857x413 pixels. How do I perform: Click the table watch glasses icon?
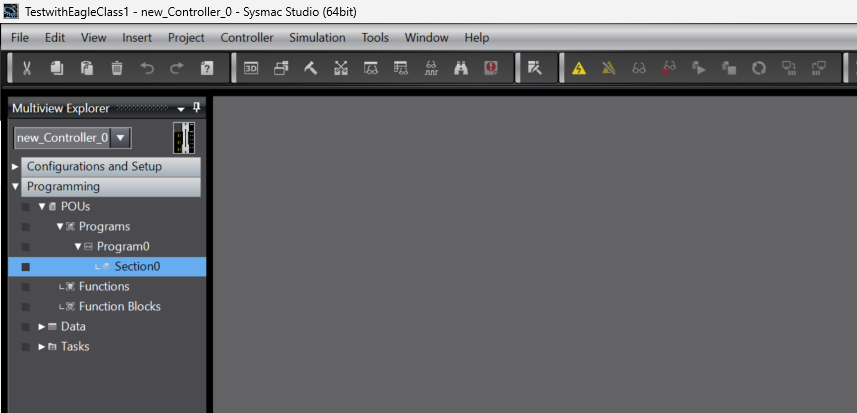point(401,68)
